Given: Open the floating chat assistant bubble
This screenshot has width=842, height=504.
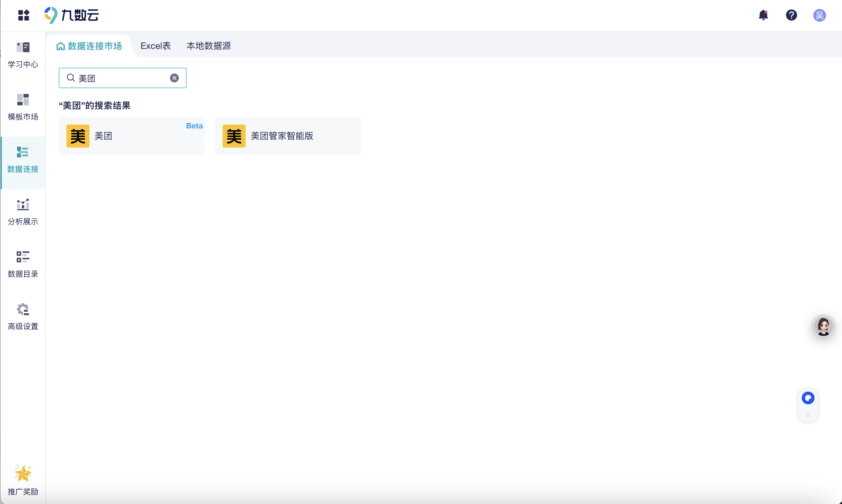Looking at the screenshot, I should (x=808, y=398).
